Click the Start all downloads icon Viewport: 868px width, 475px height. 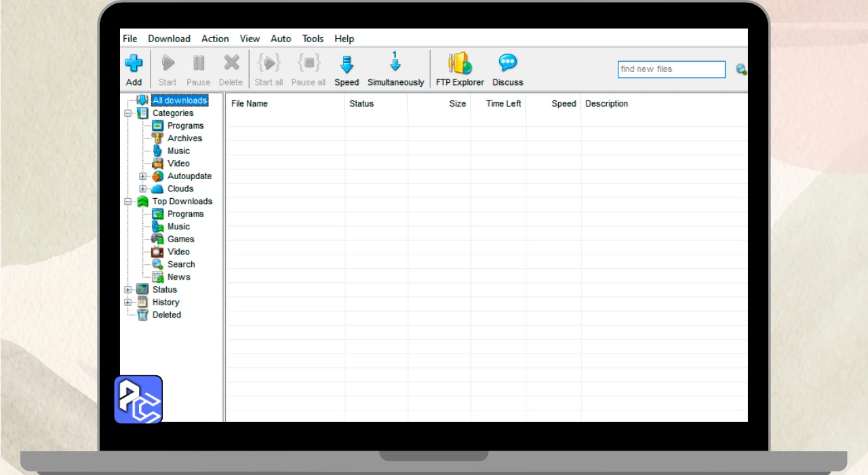[x=269, y=63]
